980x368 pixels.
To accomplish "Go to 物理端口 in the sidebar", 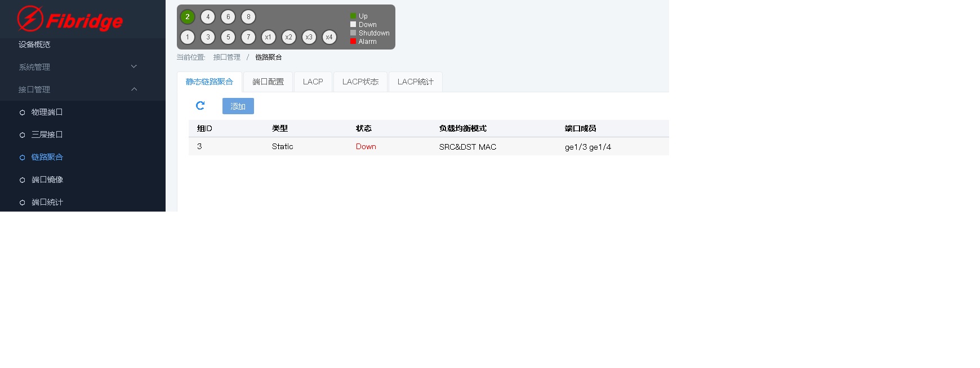I will [x=47, y=112].
